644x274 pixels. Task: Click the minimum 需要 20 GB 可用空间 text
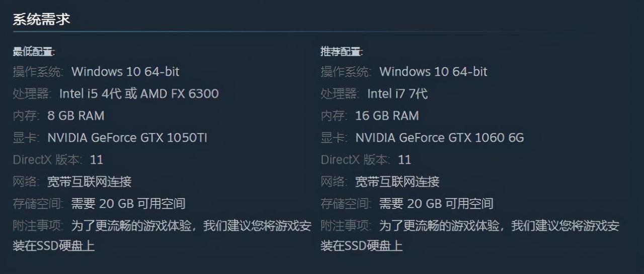pyautogui.click(x=128, y=203)
